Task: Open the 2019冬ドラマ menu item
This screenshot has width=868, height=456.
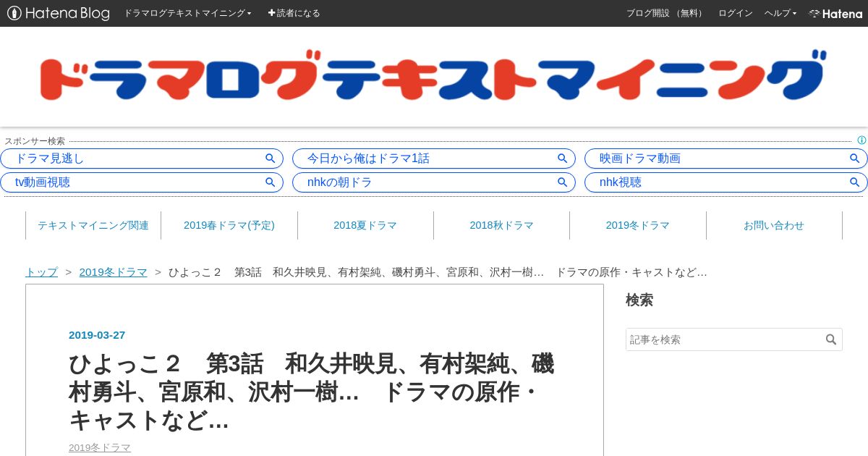Action: coord(638,225)
